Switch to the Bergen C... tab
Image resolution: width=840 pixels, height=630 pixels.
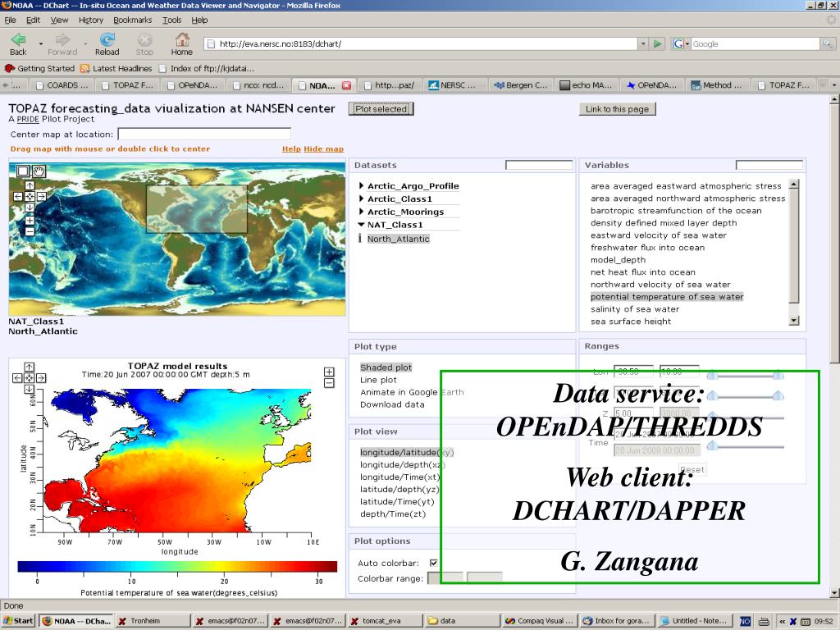click(520, 85)
